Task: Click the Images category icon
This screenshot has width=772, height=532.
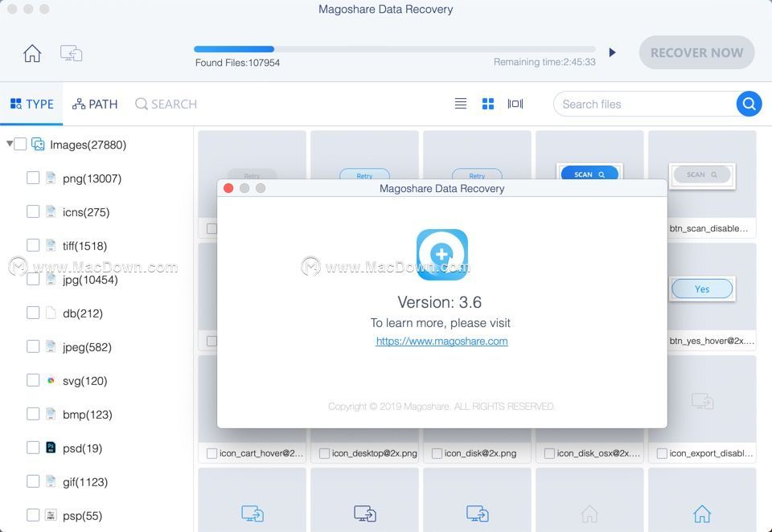Action: tap(38, 144)
